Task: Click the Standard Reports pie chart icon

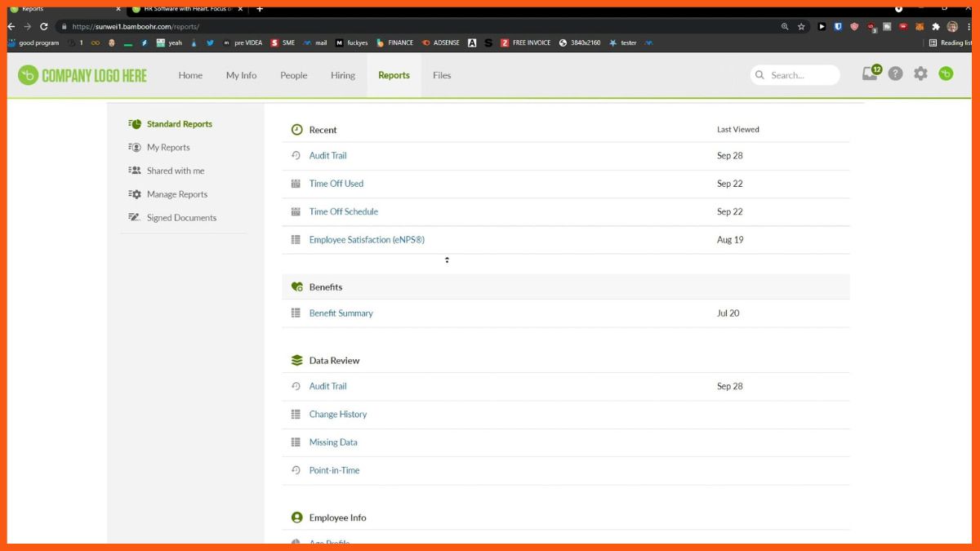Action: (x=135, y=124)
